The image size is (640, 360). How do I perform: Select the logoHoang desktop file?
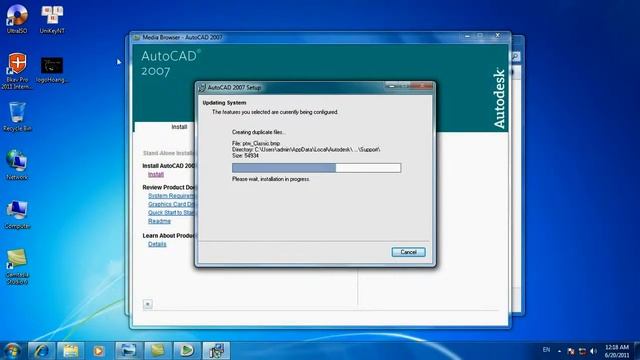52,70
